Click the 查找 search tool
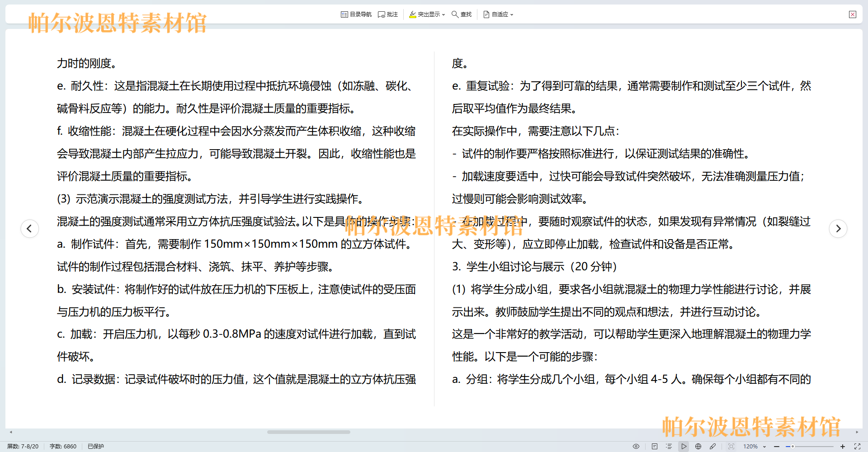Image resolution: width=868 pixels, height=452 pixels. pos(462,14)
